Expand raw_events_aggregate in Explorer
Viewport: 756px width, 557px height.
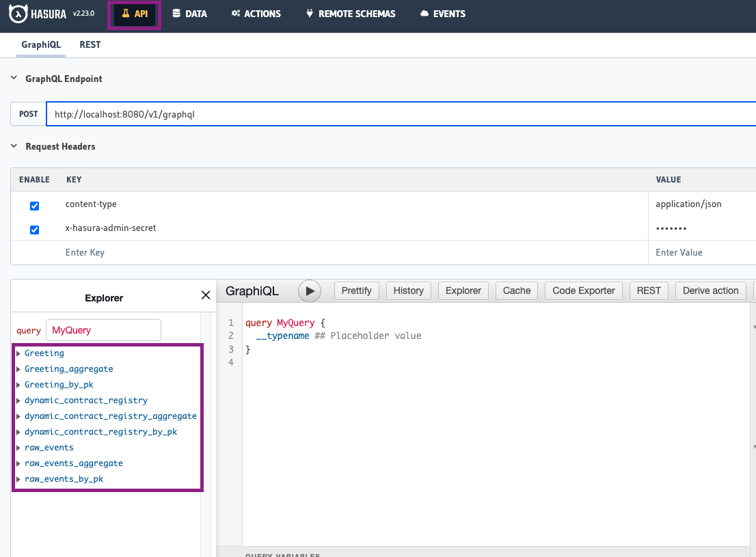coord(19,463)
